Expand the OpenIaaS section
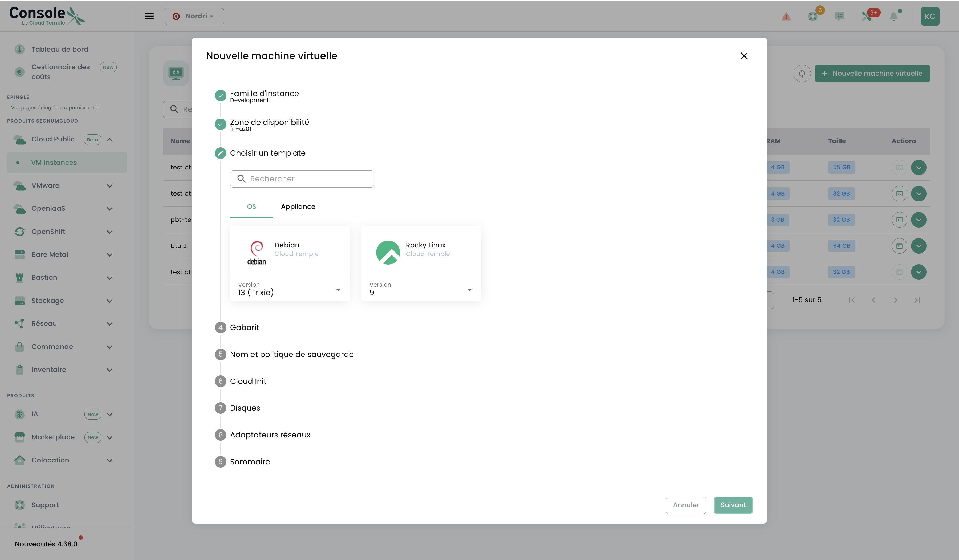This screenshot has width=959, height=560. [x=109, y=209]
